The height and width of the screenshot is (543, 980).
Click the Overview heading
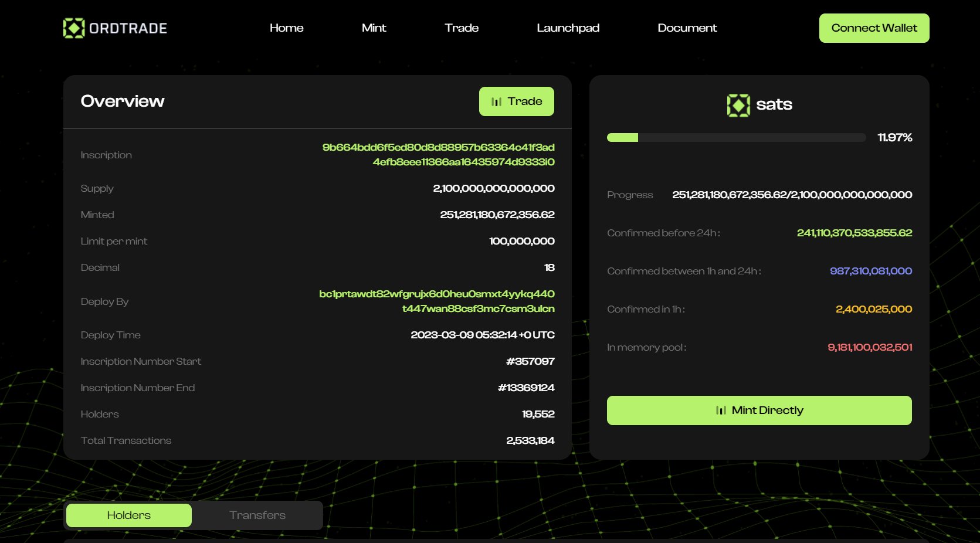point(123,101)
